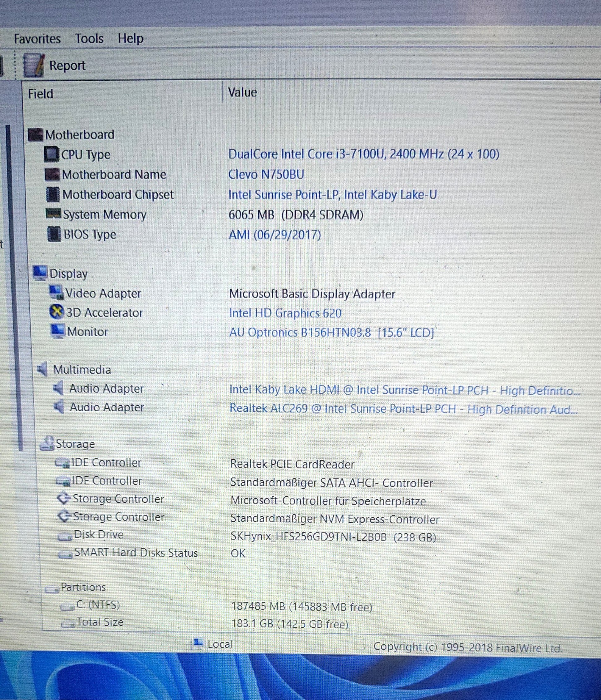The width and height of the screenshot is (601, 700).
Task: Click the Local label in the status bar
Action: pyautogui.click(x=220, y=644)
